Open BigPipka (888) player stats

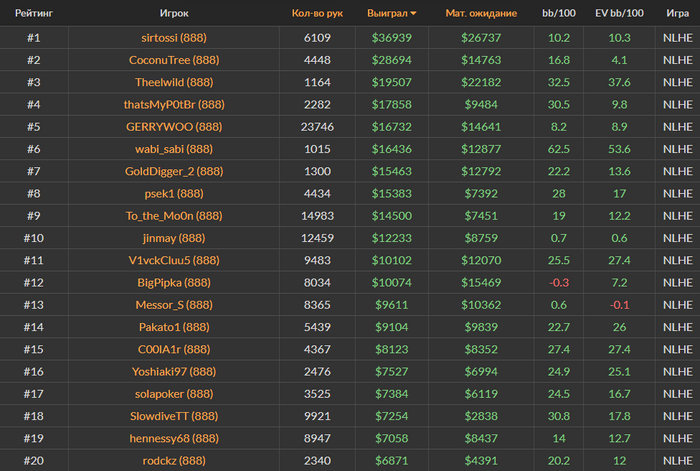[174, 283]
